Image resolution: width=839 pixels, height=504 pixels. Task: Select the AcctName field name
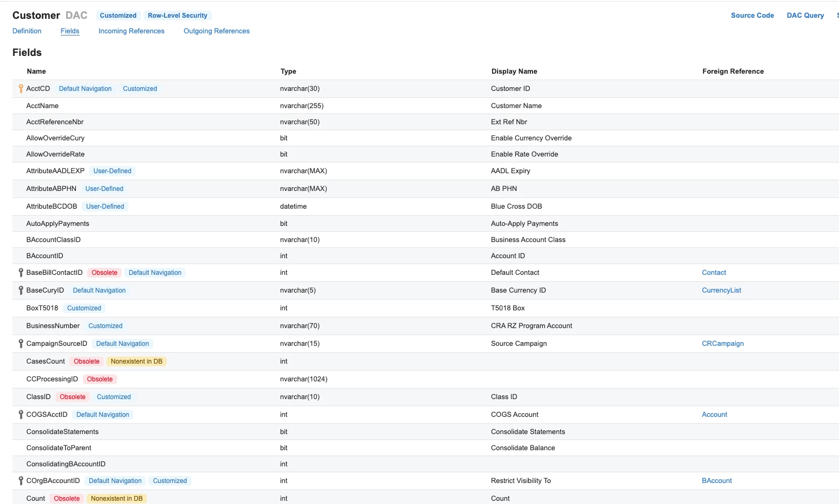click(42, 106)
